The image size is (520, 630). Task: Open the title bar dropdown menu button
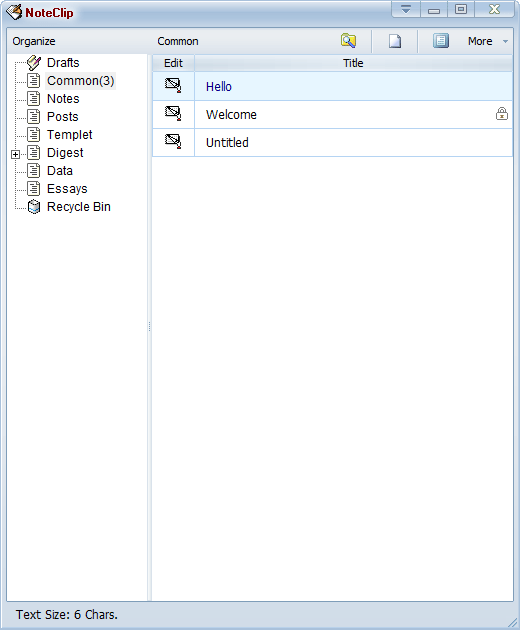[x=406, y=10]
